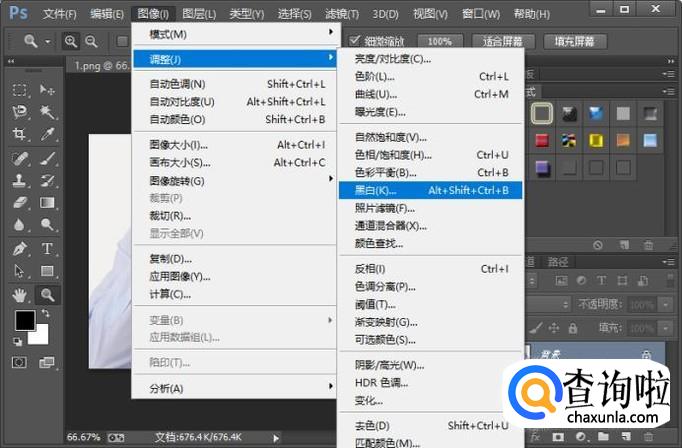Click zoom out button in options bar

[91, 41]
